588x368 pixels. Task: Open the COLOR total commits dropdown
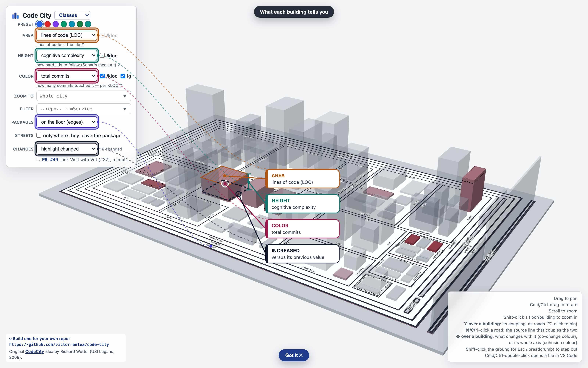point(67,76)
